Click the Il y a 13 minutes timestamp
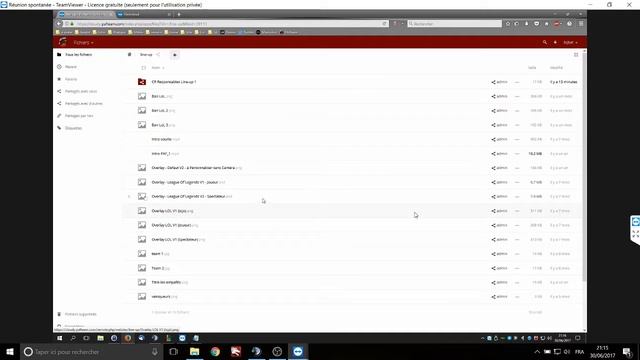 coord(563,82)
